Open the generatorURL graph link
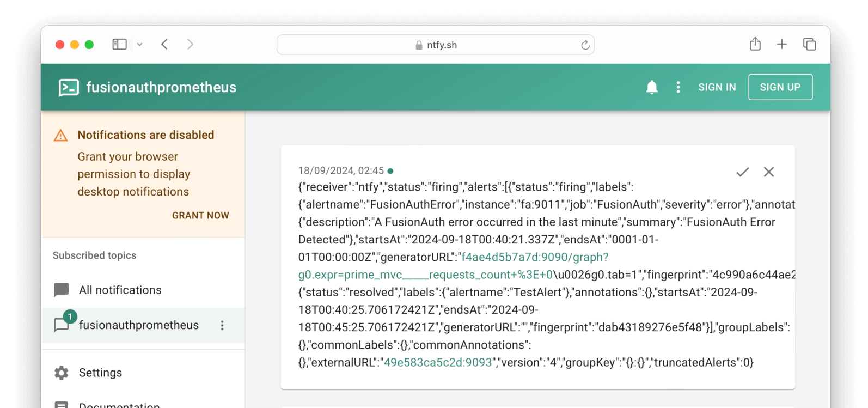Viewport: 868px width, 408px height. [534, 257]
